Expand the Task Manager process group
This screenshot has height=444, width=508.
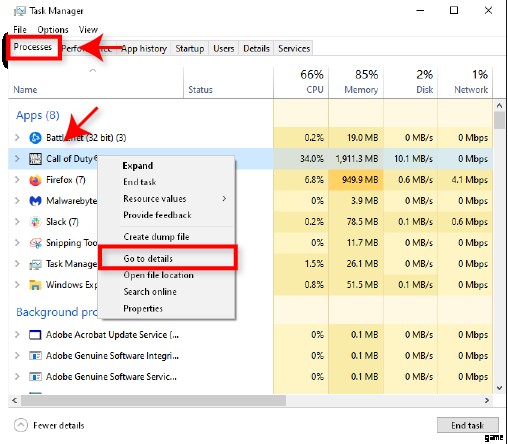17,264
